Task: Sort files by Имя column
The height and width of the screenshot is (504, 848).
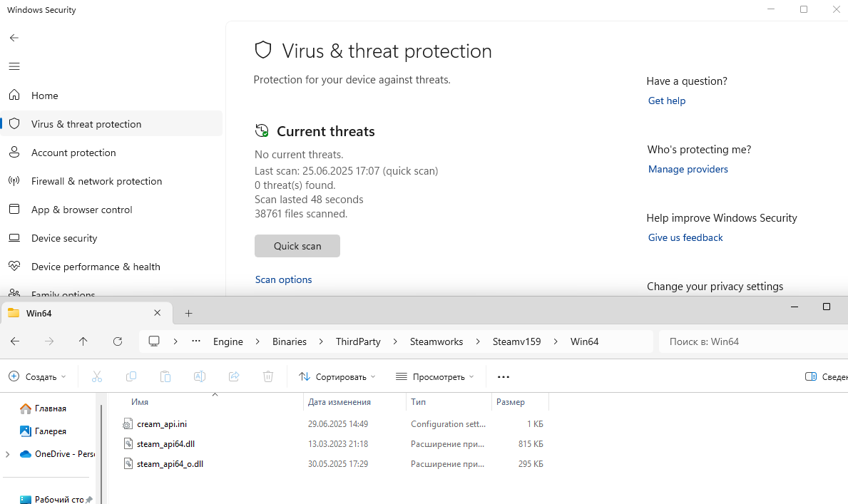Action: pos(140,402)
